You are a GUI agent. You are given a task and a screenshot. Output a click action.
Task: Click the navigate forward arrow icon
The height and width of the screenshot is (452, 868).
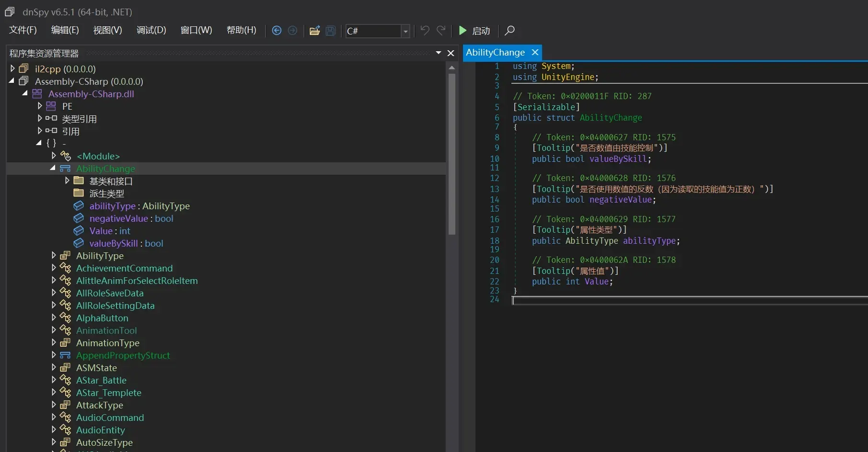click(292, 31)
